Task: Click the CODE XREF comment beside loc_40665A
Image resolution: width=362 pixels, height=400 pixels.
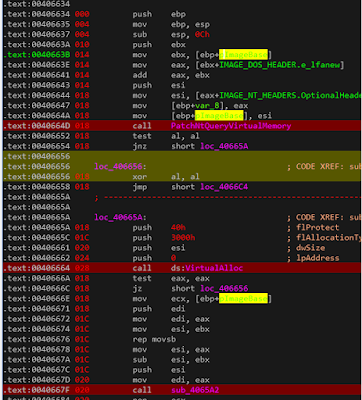Action: [324, 217]
